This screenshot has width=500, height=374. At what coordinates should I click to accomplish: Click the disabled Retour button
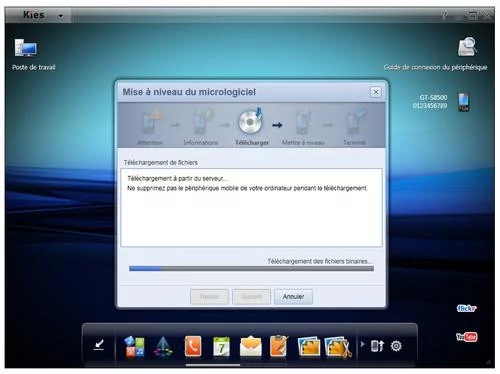click(209, 297)
